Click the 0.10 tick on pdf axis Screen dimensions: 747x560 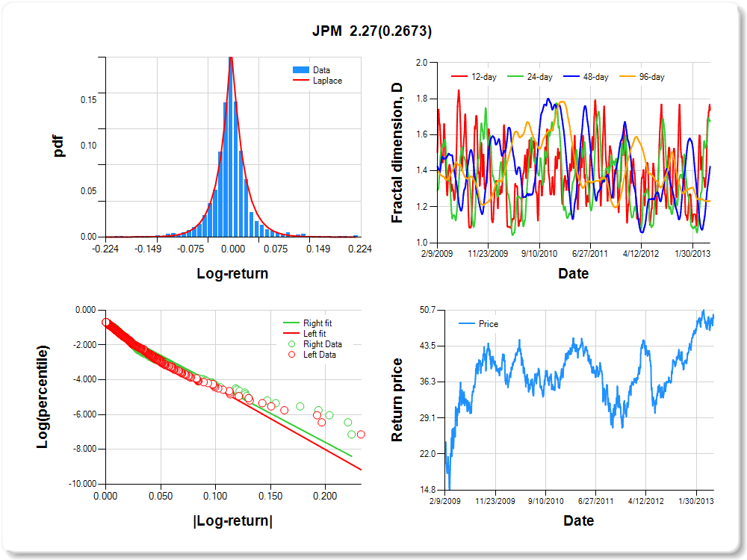point(89,146)
